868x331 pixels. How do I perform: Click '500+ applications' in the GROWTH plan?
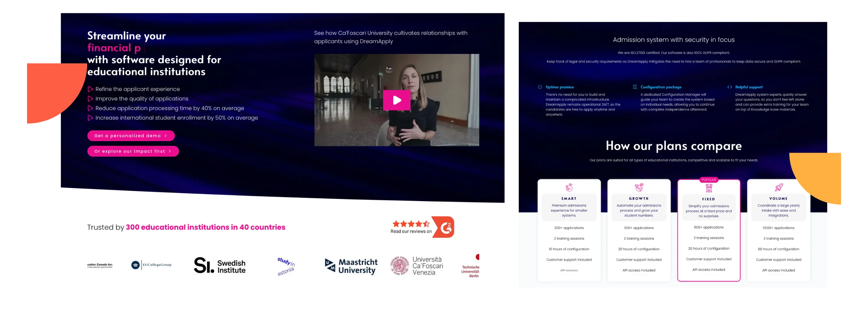click(x=639, y=228)
